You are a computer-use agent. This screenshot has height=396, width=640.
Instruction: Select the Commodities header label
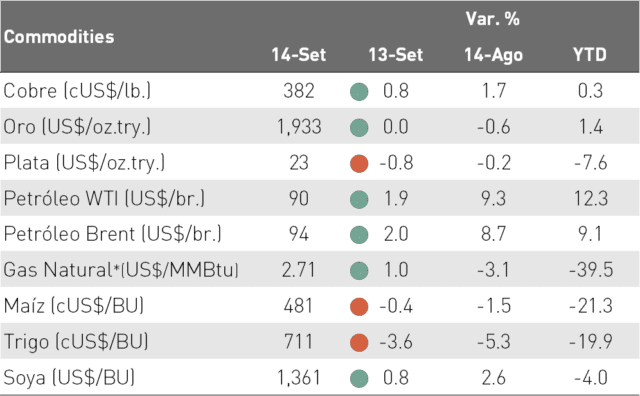(x=59, y=37)
